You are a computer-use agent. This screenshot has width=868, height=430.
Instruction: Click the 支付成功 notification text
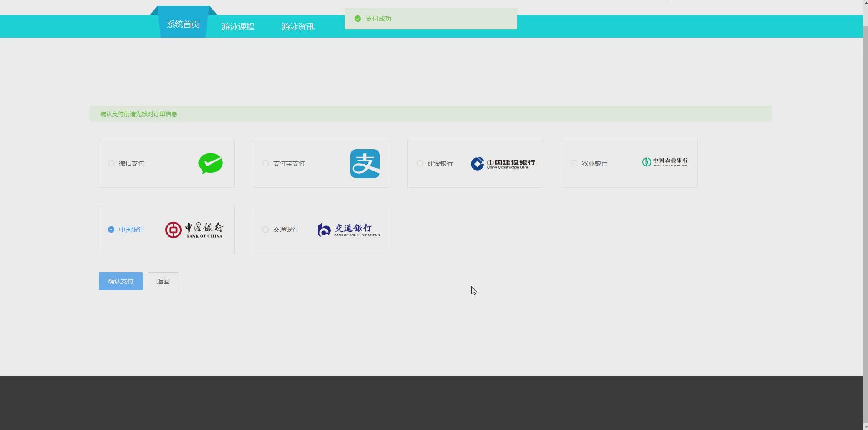click(379, 19)
